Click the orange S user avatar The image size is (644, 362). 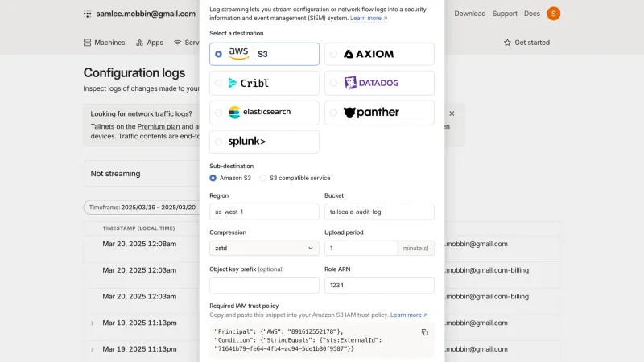tap(553, 14)
